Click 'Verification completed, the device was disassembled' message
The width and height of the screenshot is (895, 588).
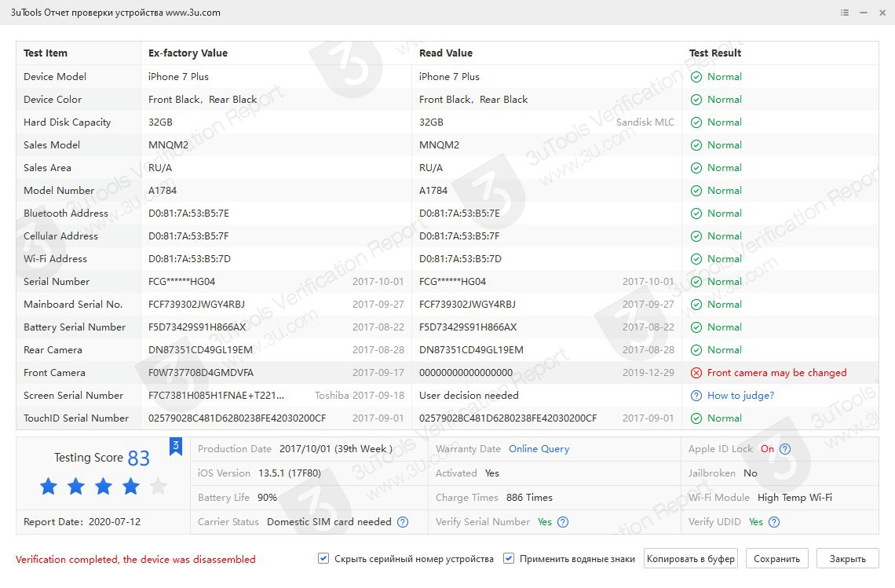[x=135, y=560]
